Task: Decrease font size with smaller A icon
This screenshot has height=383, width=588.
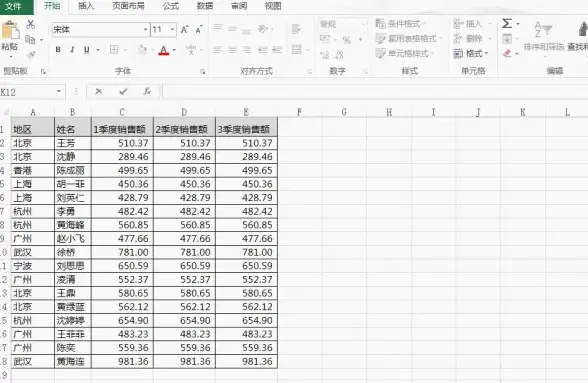Action: pos(199,30)
